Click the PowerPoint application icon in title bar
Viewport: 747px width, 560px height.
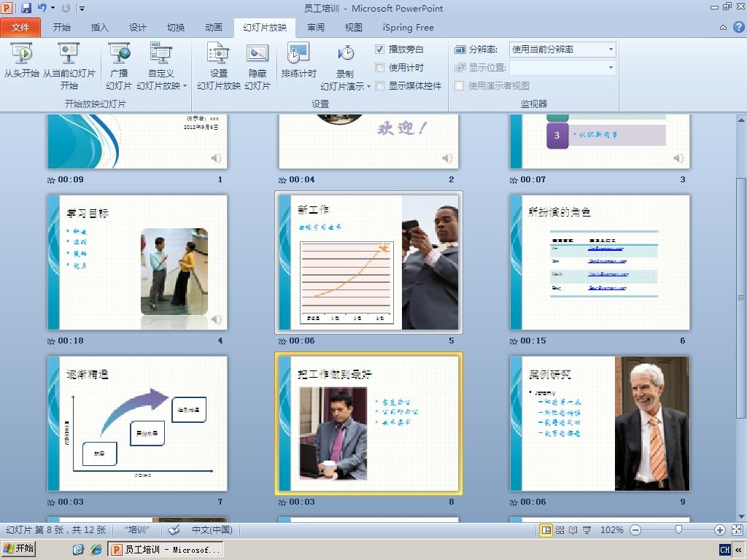coord(7,8)
